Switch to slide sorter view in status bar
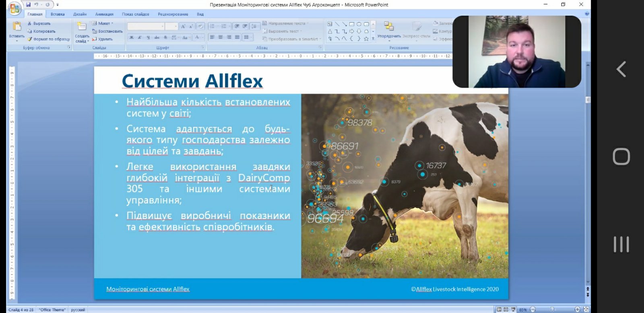 [506, 309]
